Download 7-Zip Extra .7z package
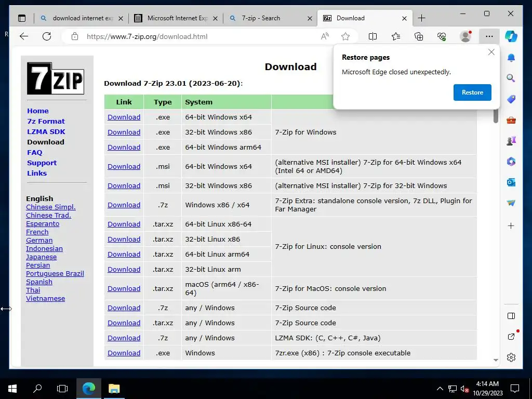 coord(124,205)
